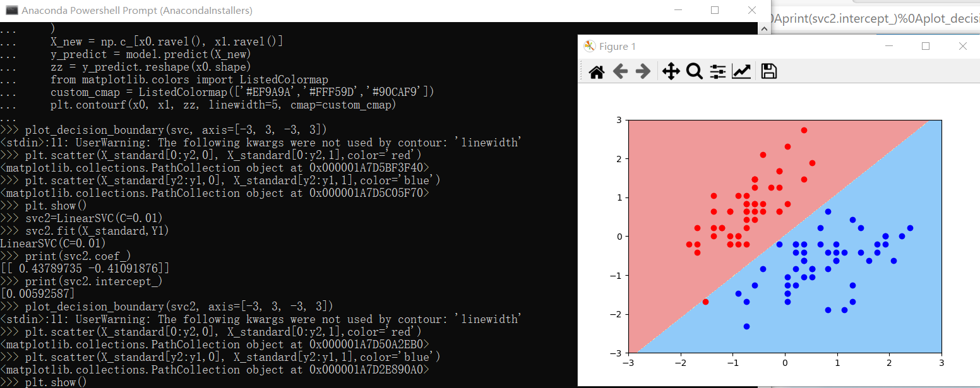Reset plot view with Home icon
This screenshot has width=980, height=388.
coord(597,72)
